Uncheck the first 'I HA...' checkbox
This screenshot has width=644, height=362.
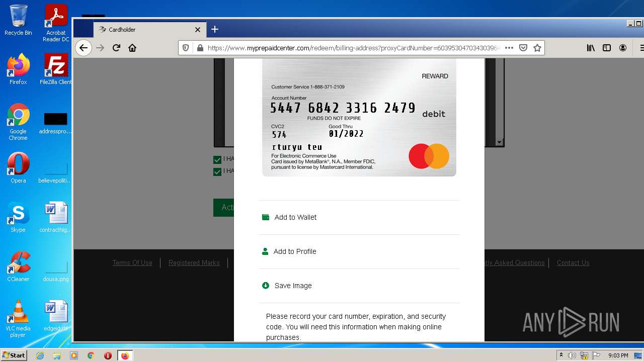click(217, 159)
